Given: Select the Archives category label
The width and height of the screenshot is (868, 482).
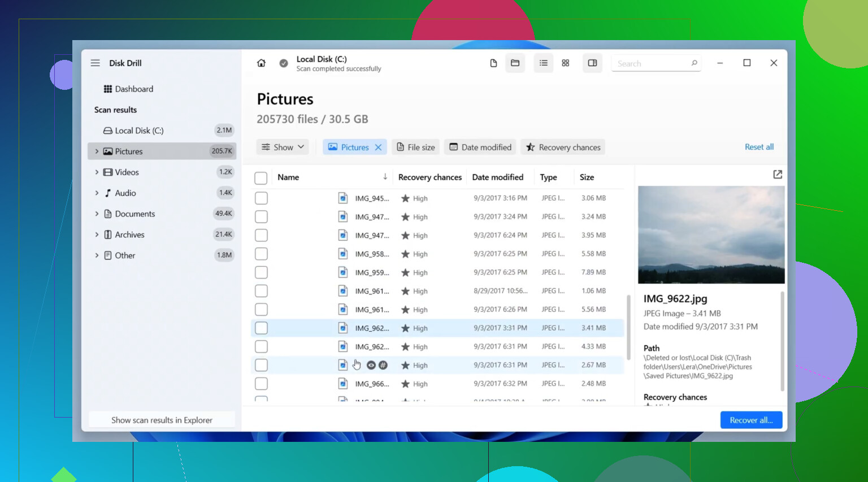Looking at the screenshot, I should [x=129, y=235].
